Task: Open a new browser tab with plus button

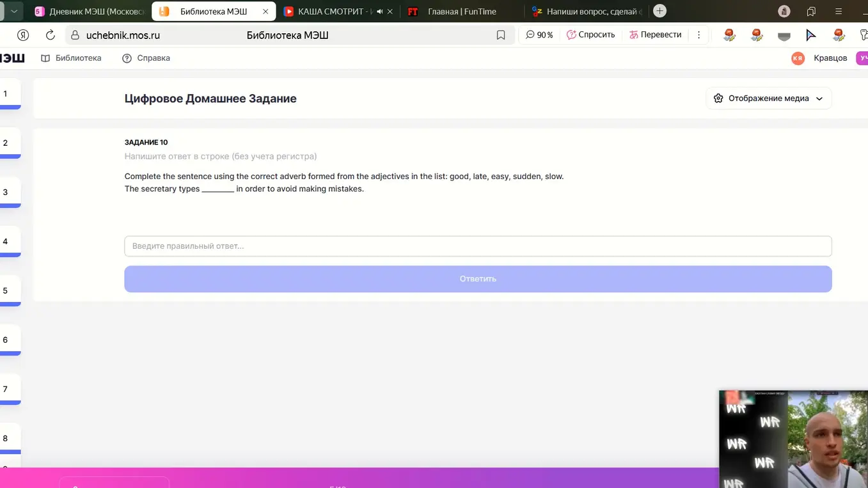Action: [660, 11]
